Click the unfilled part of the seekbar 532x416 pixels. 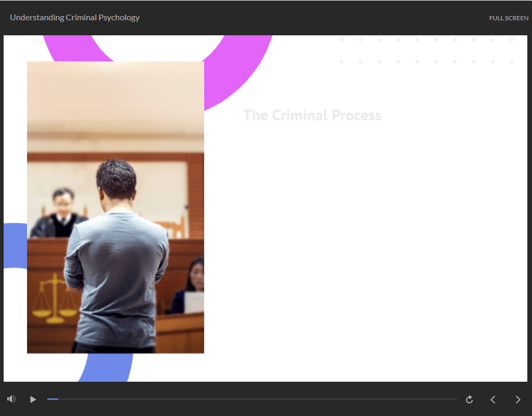[x=260, y=399]
